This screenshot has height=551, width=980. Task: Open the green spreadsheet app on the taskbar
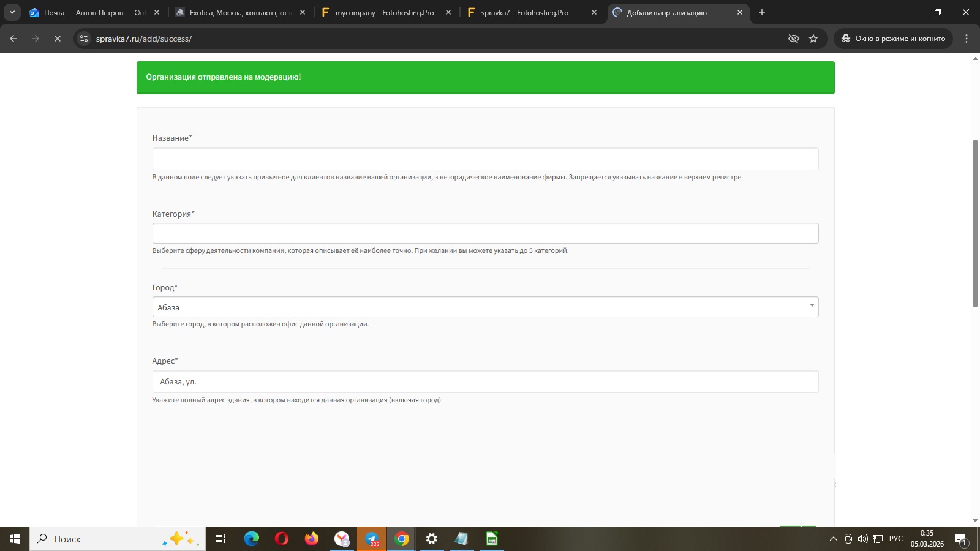(492, 539)
